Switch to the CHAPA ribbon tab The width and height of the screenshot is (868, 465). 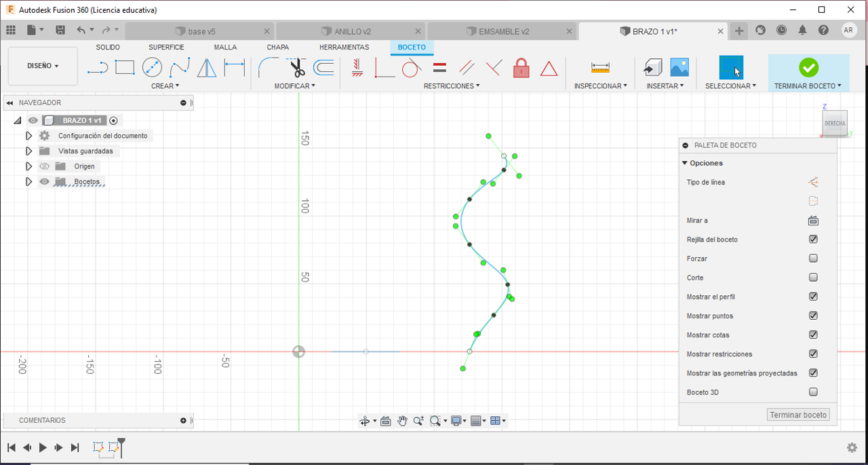click(x=278, y=48)
